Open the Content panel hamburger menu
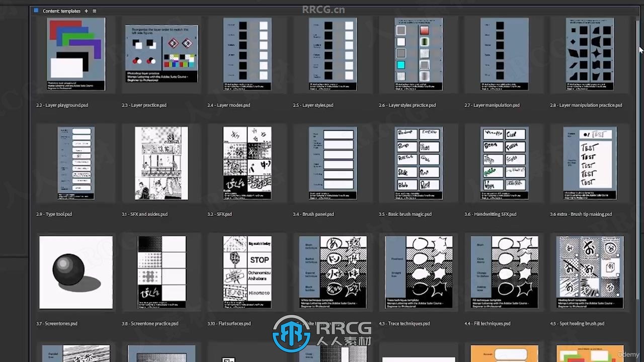Screen dimensions: 644x362 tap(94, 11)
